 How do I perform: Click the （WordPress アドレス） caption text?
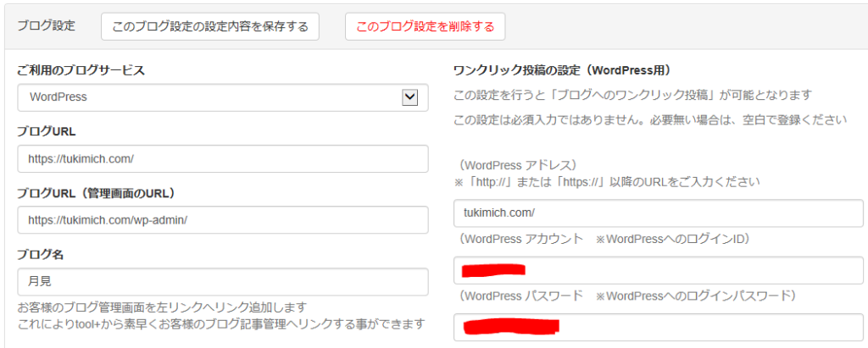click(x=515, y=165)
